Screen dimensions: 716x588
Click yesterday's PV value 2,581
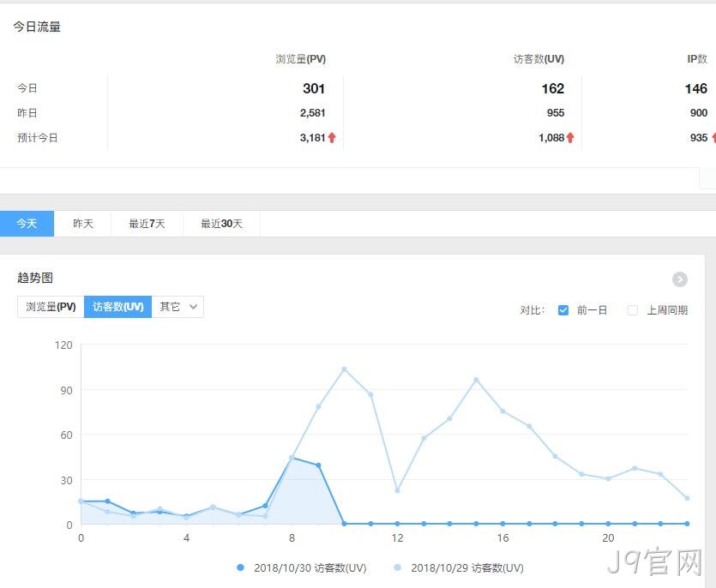pyautogui.click(x=312, y=113)
